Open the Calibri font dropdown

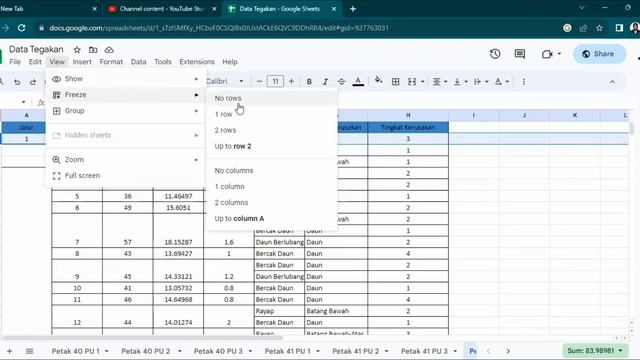[x=225, y=81]
